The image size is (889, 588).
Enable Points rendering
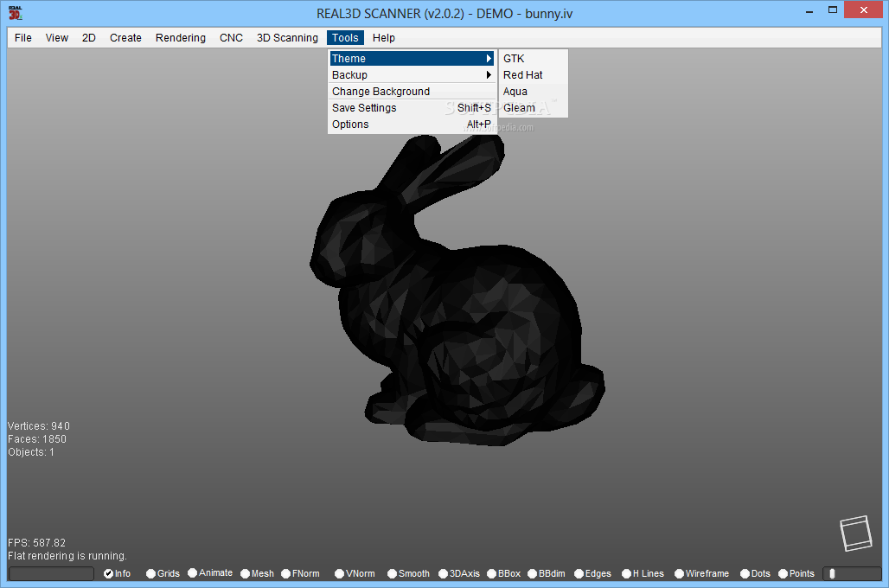pyautogui.click(x=796, y=573)
